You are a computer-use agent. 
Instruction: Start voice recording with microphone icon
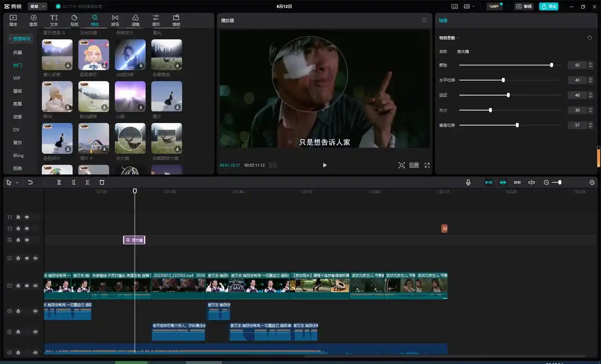tap(468, 182)
